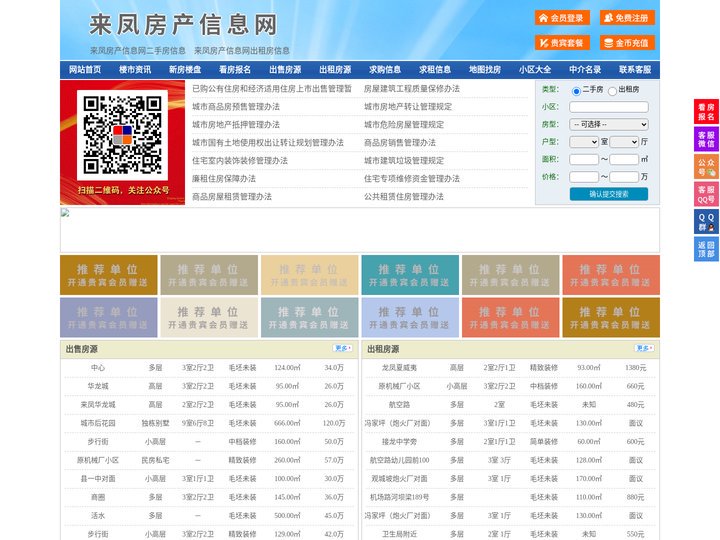This screenshot has width=720, height=540.
Task: Expand the 房型 可选择 dropdown
Action: pos(609,124)
